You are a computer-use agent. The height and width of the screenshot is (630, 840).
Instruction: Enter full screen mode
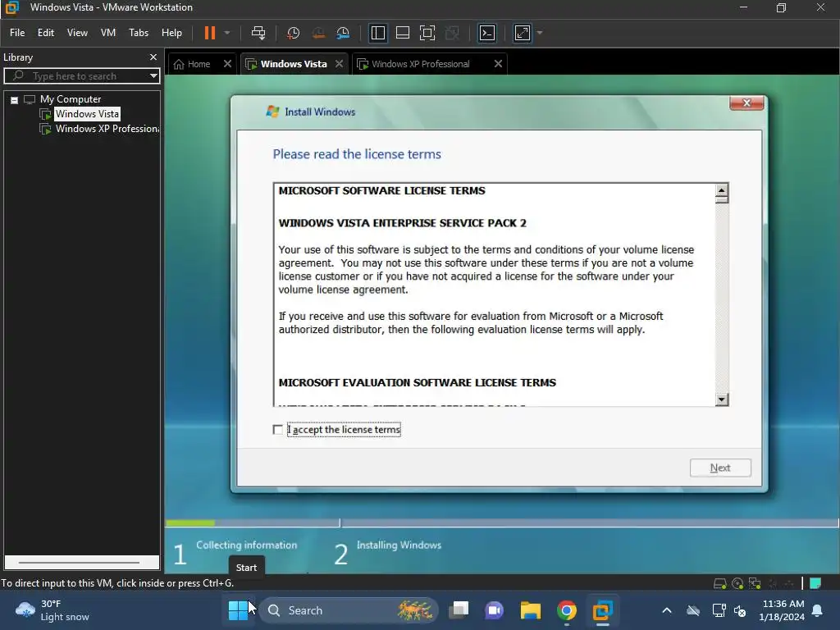click(x=427, y=33)
